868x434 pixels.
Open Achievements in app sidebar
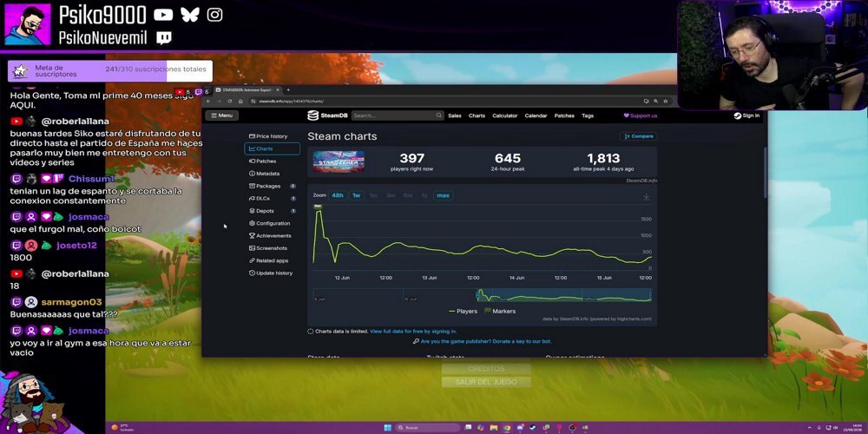click(271, 236)
